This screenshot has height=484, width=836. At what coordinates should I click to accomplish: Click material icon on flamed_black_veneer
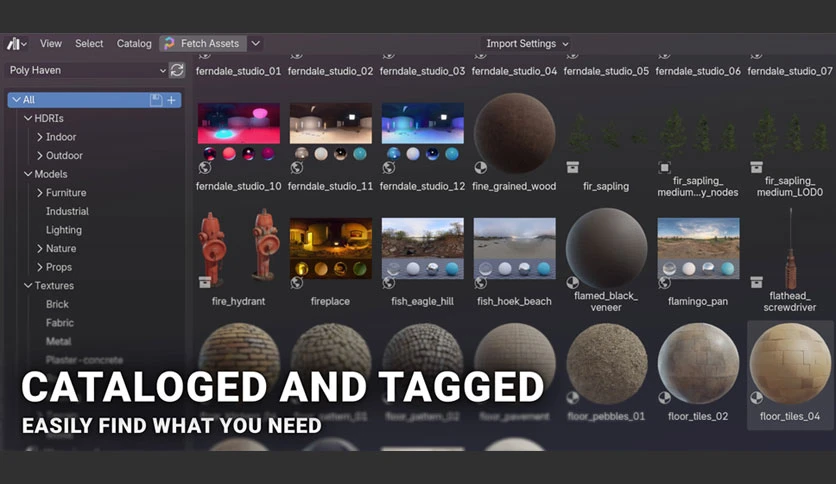click(x=573, y=283)
